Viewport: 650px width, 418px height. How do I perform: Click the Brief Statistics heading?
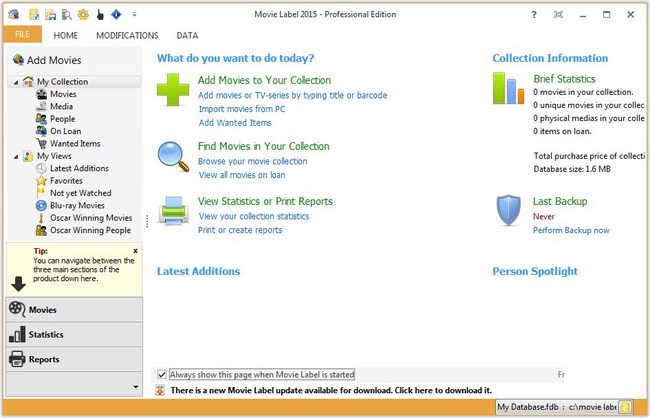point(564,79)
